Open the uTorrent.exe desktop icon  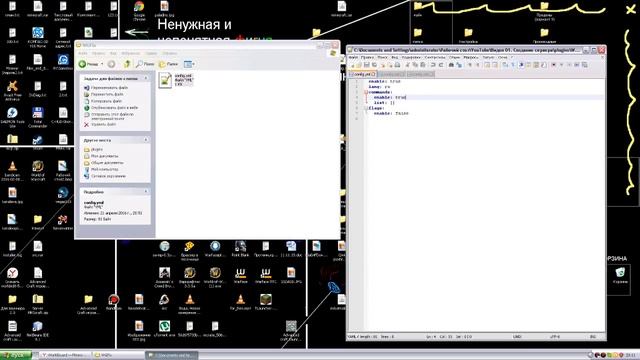(164, 326)
